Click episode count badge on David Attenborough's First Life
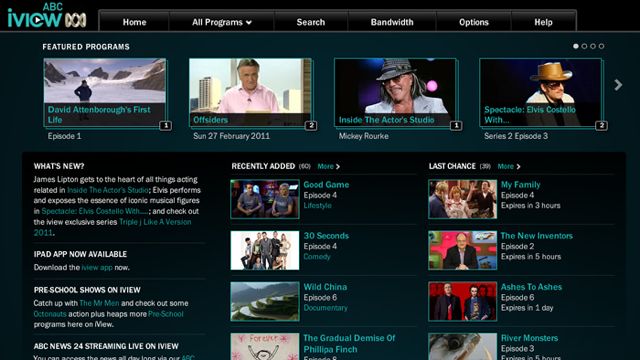640x360 pixels. pos(166,126)
